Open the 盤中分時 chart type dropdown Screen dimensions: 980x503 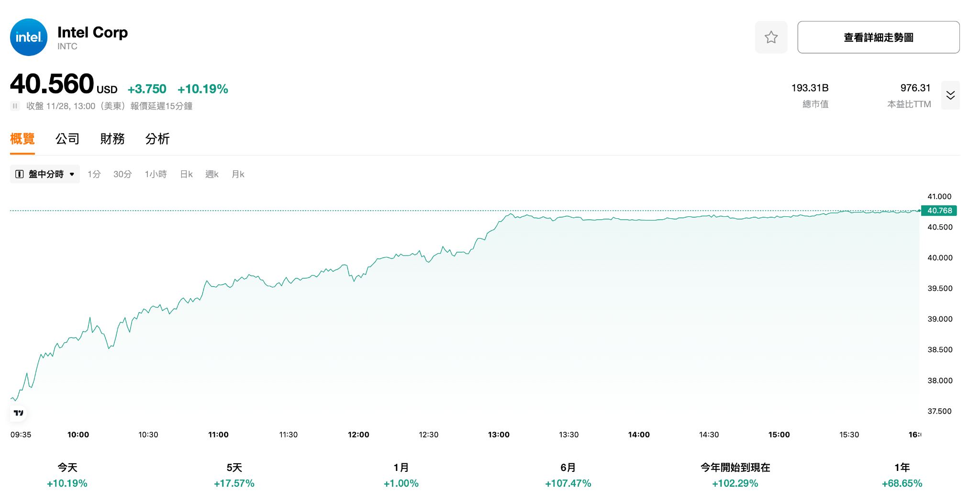pyautogui.click(x=45, y=174)
